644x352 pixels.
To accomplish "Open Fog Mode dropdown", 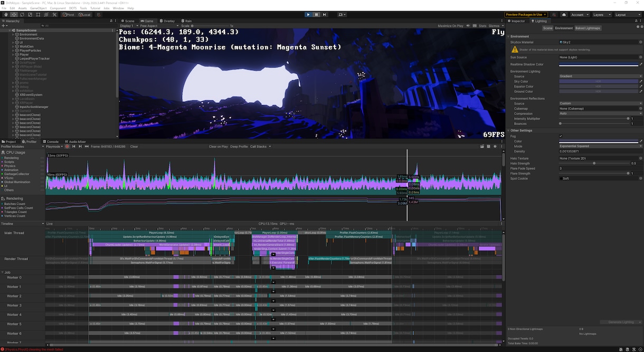I will tap(601, 146).
